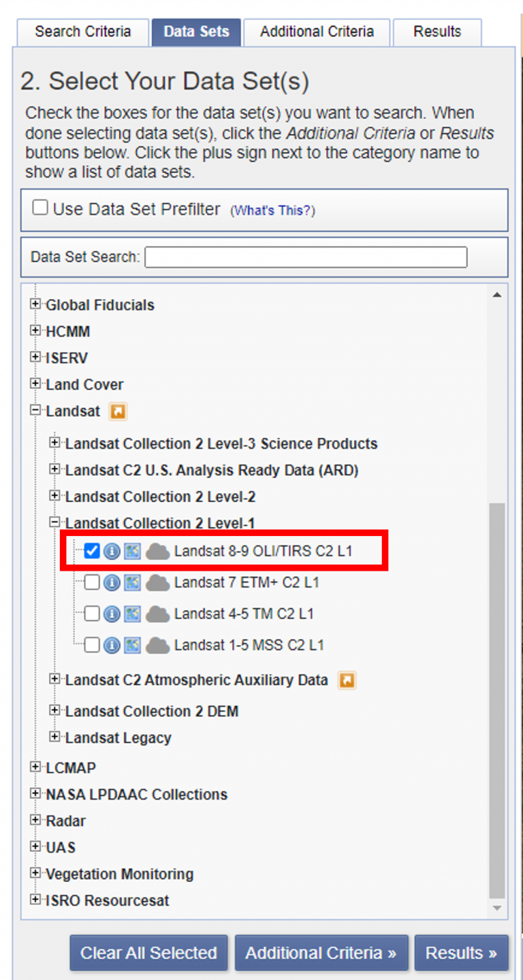Open info icon for Landsat 1-5 MSS C2 L1

point(112,645)
